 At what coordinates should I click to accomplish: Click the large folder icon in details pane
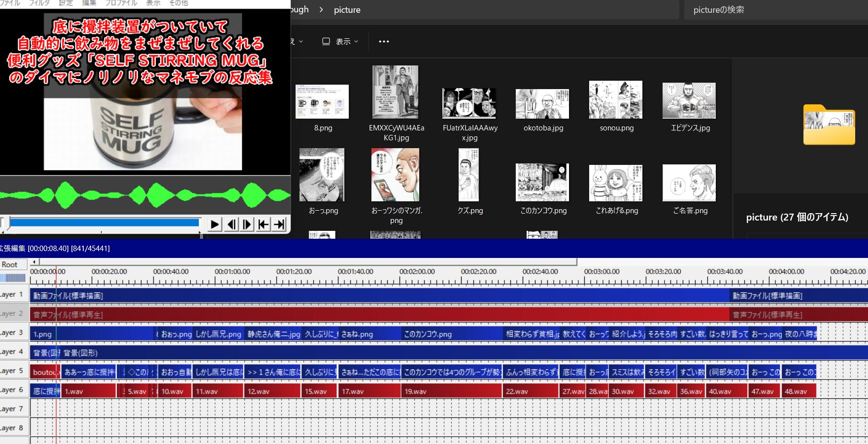(829, 125)
